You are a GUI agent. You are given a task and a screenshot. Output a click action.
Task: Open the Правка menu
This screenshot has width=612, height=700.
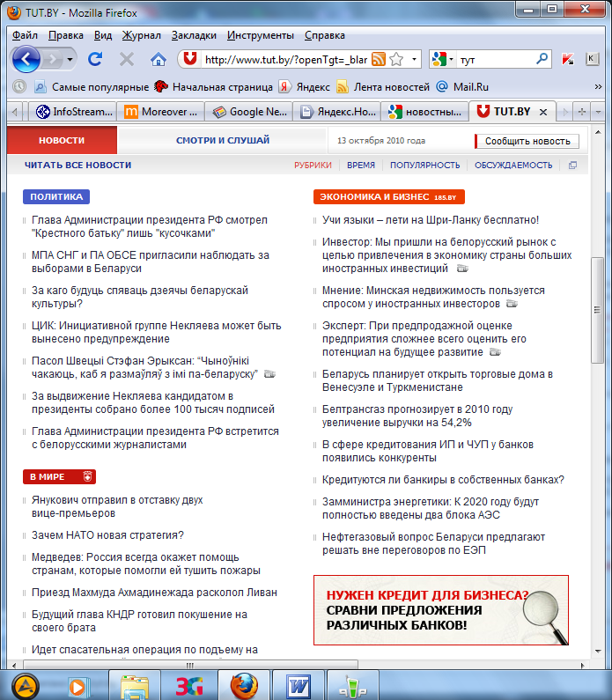[66, 35]
